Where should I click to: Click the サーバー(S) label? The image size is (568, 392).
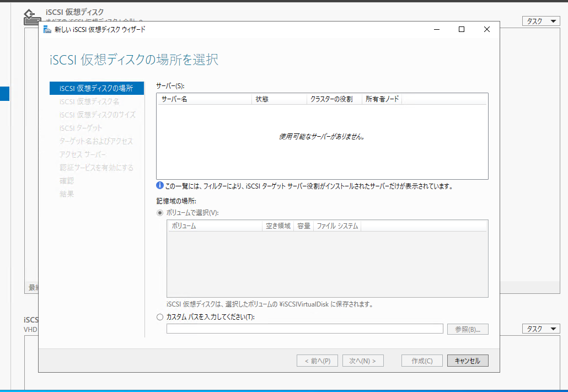(170, 86)
